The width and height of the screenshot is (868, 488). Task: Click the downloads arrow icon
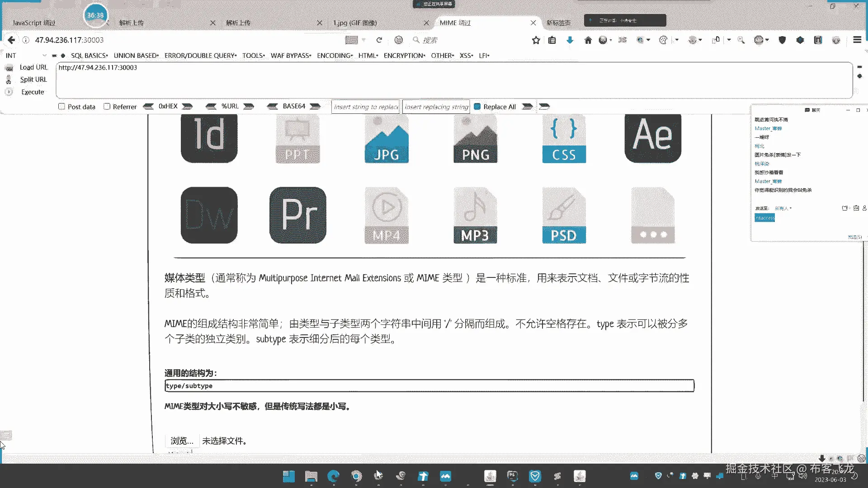tap(570, 40)
